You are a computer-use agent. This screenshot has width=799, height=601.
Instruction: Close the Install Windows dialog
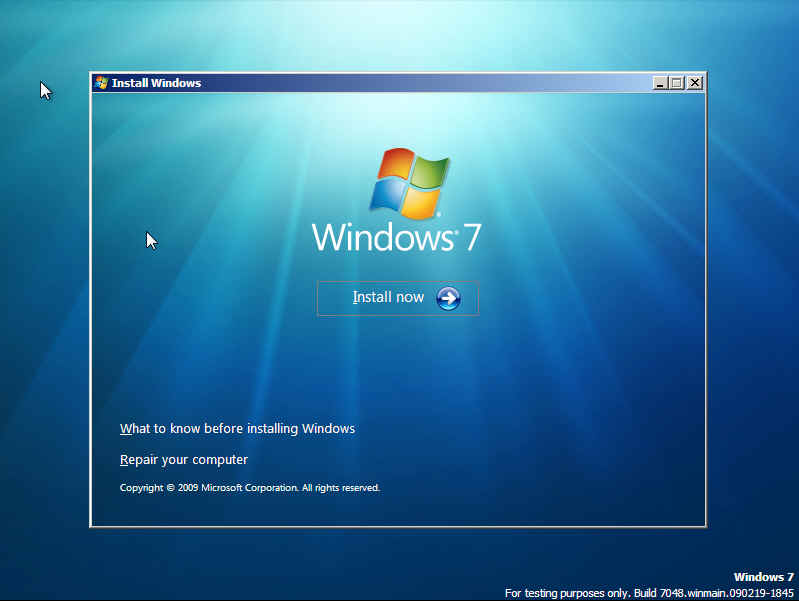(695, 83)
